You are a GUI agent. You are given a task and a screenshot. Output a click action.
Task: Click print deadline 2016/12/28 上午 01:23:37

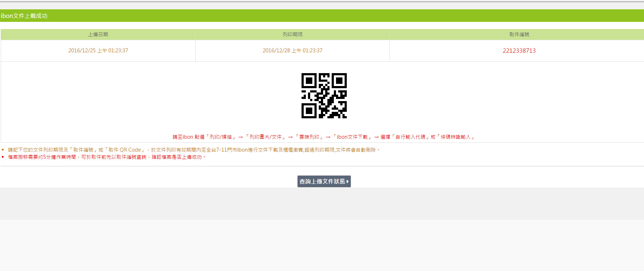pos(292,51)
